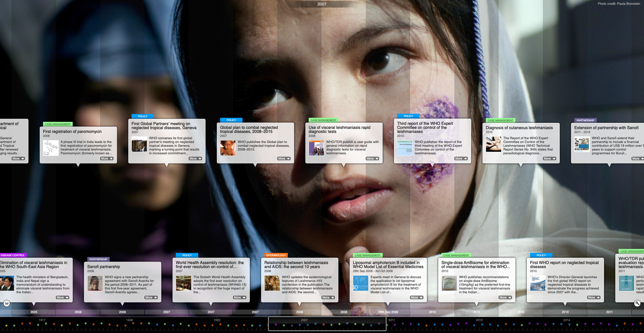The width and height of the screenshot is (644, 333).
Task: Toggle the POLICY category tag on the Geneva meeting card
Action: click(142, 116)
